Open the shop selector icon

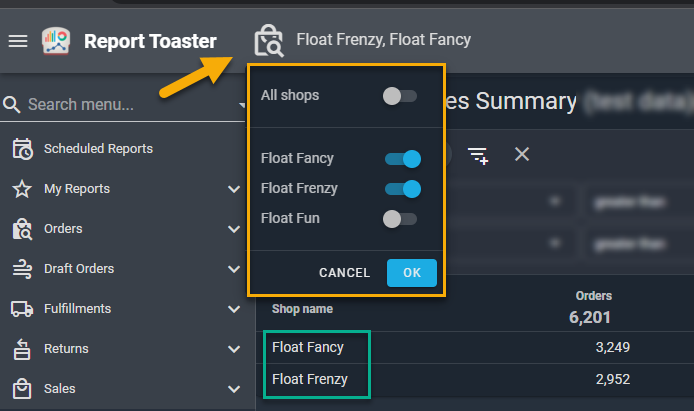coord(269,41)
